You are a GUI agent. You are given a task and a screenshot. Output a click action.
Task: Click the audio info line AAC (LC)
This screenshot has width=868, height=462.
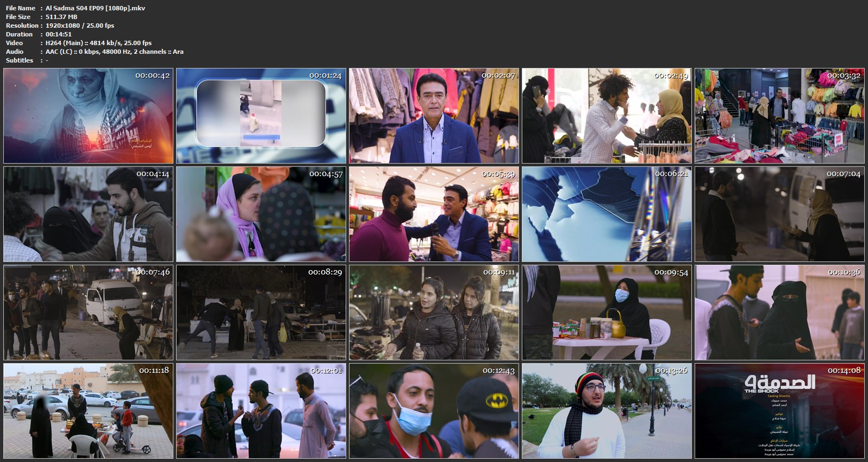[x=115, y=52]
